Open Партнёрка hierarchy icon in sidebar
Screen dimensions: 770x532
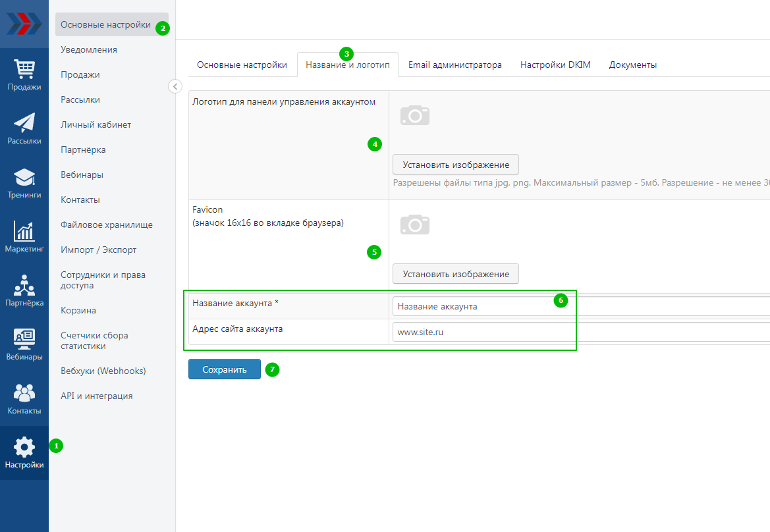(x=24, y=285)
